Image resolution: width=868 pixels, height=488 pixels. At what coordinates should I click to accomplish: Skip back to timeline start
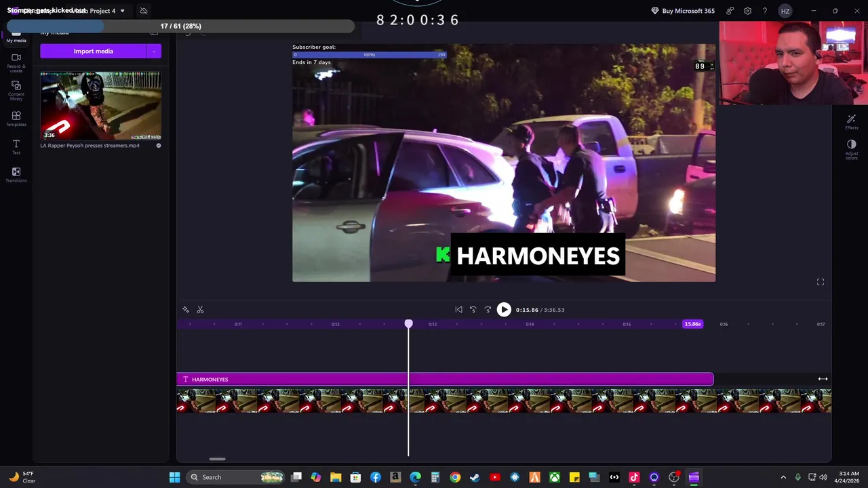coord(458,310)
